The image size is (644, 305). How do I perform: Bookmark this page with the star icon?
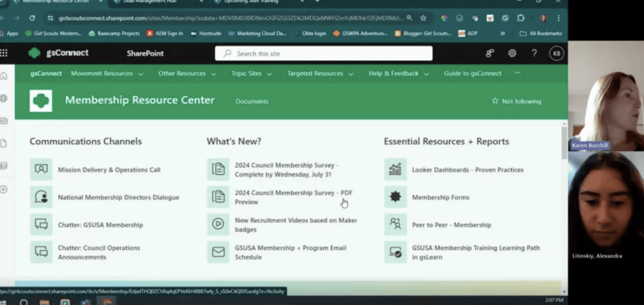click(x=423, y=18)
